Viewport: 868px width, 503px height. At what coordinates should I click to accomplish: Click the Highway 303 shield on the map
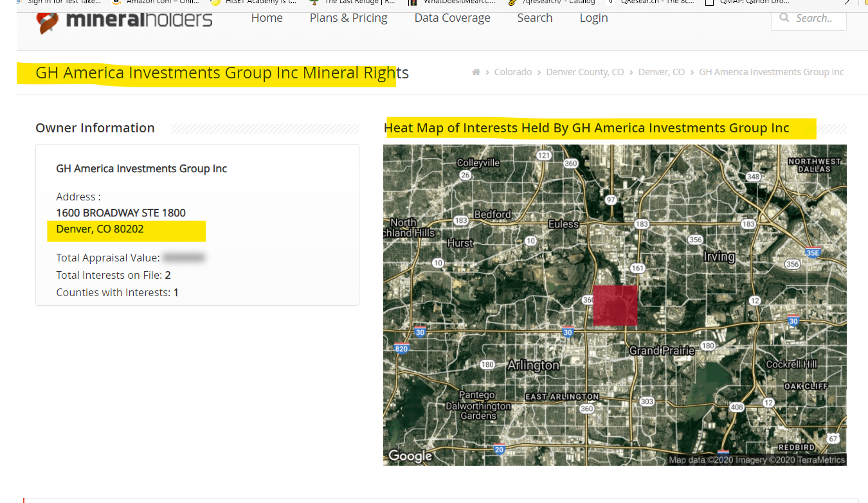point(647,402)
